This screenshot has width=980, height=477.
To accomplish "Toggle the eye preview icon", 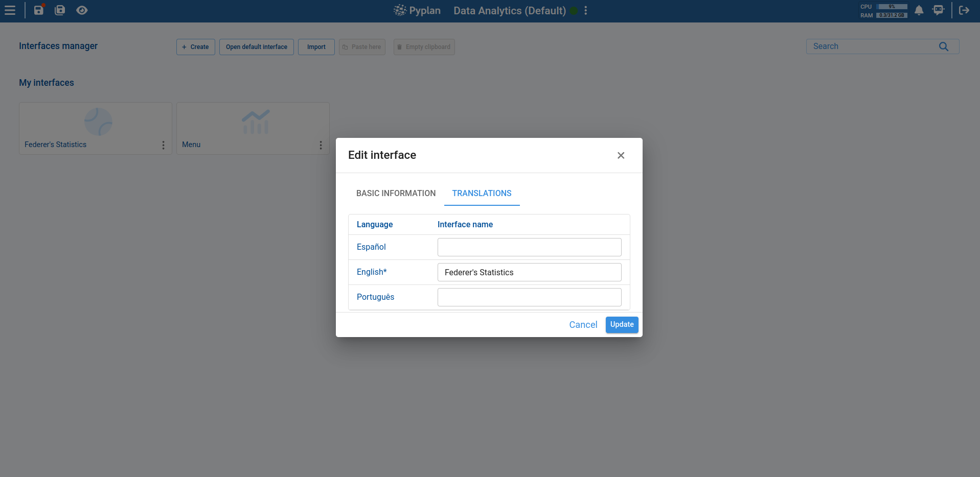I will tap(82, 10).
